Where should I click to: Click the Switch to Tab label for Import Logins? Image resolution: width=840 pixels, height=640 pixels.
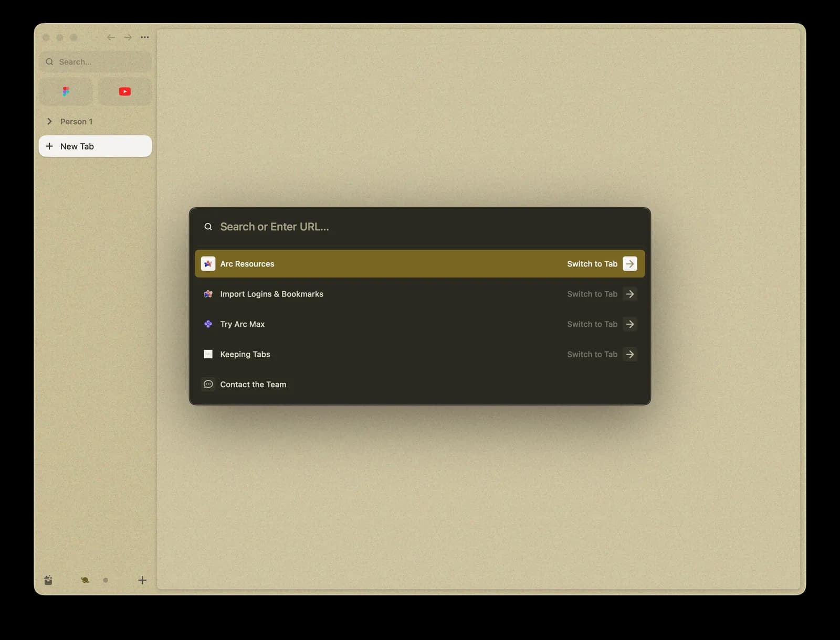pos(592,294)
